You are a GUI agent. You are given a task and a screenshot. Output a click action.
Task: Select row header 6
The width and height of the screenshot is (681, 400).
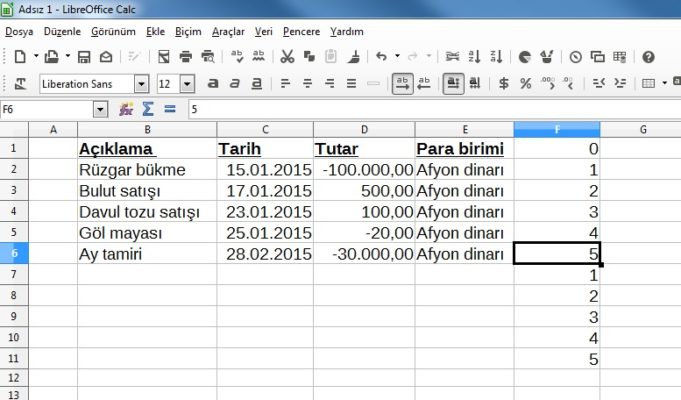tap(14, 254)
